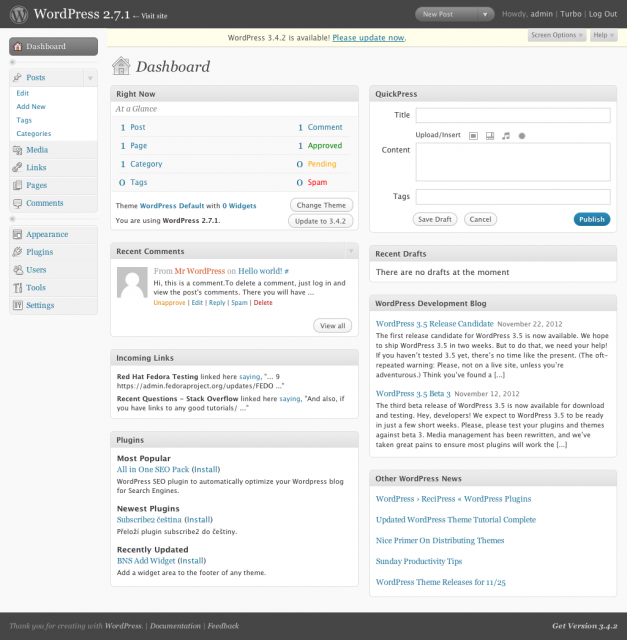Viewport: 627px width, 640px height.
Task: Open the New Post dropdown arrow
Action: pyautogui.click(x=486, y=15)
